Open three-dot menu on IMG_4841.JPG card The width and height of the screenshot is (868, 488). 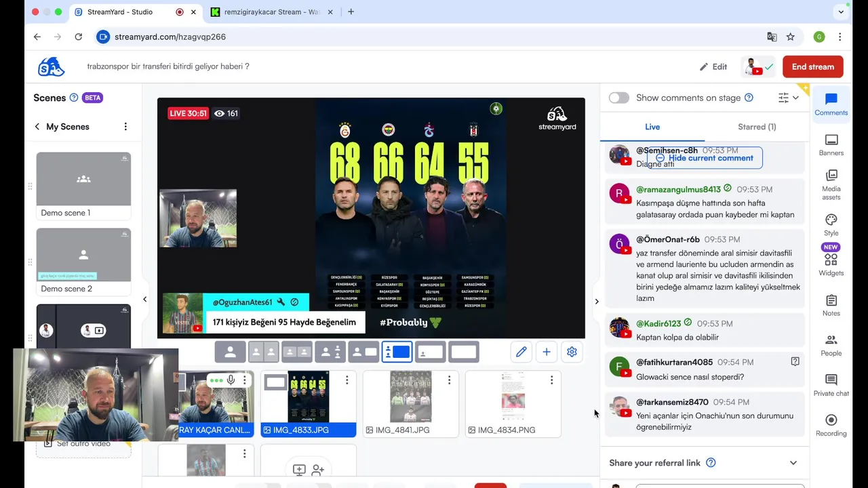pos(449,380)
